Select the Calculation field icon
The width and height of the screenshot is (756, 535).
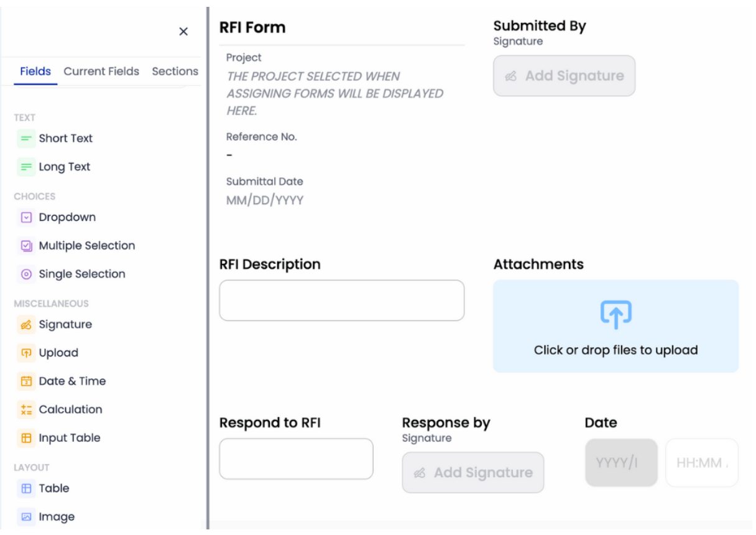coord(26,409)
